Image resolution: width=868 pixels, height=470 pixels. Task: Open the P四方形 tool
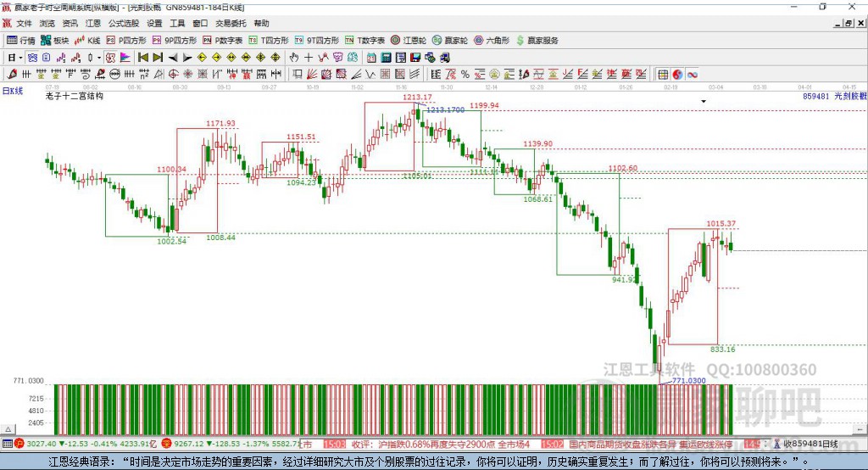click(126, 41)
